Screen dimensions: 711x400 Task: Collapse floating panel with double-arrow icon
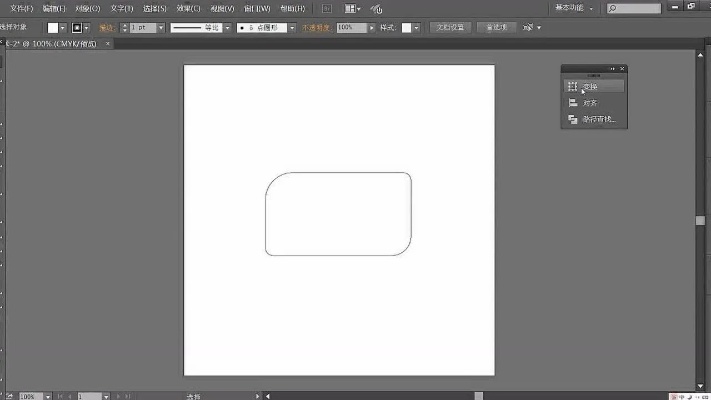coord(613,68)
